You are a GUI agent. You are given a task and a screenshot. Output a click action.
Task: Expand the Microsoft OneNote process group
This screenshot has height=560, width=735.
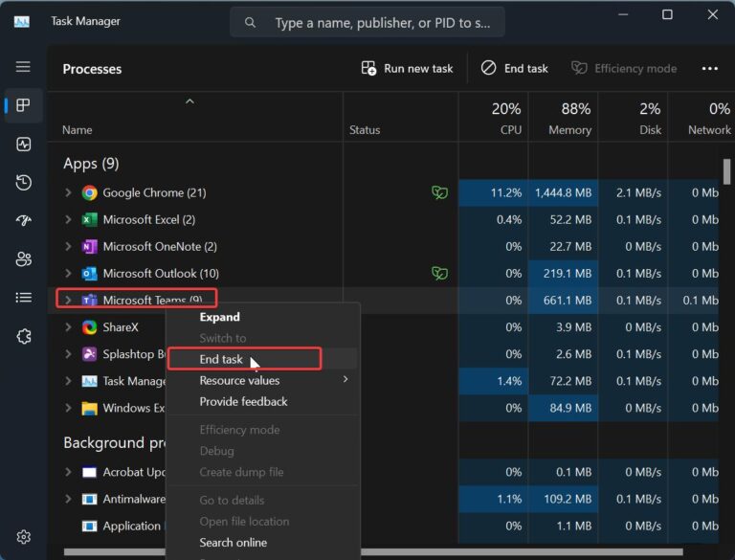click(x=69, y=246)
